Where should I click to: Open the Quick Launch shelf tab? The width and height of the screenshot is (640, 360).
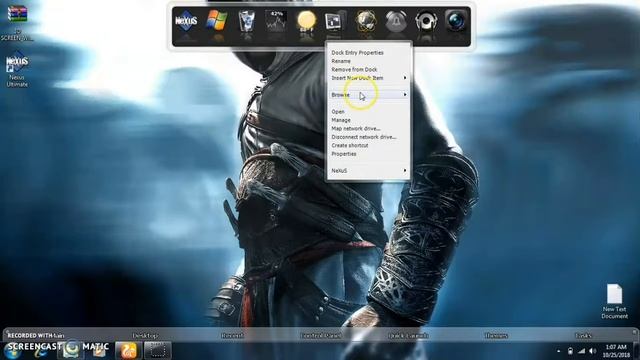pyautogui.click(x=408, y=336)
